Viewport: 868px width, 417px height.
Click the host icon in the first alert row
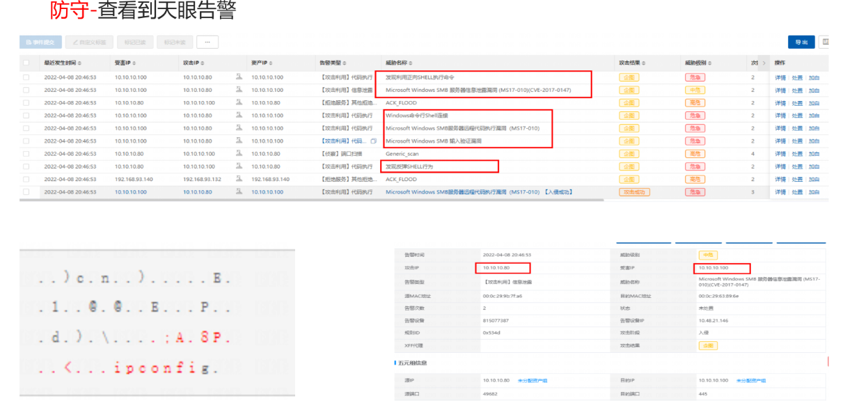pos(239,77)
